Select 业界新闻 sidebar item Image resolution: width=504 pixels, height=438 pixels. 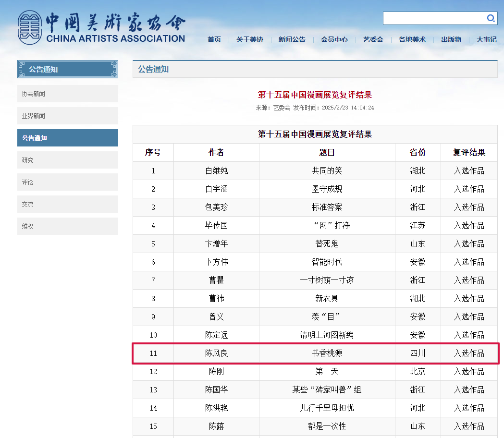tap(68, 116)
